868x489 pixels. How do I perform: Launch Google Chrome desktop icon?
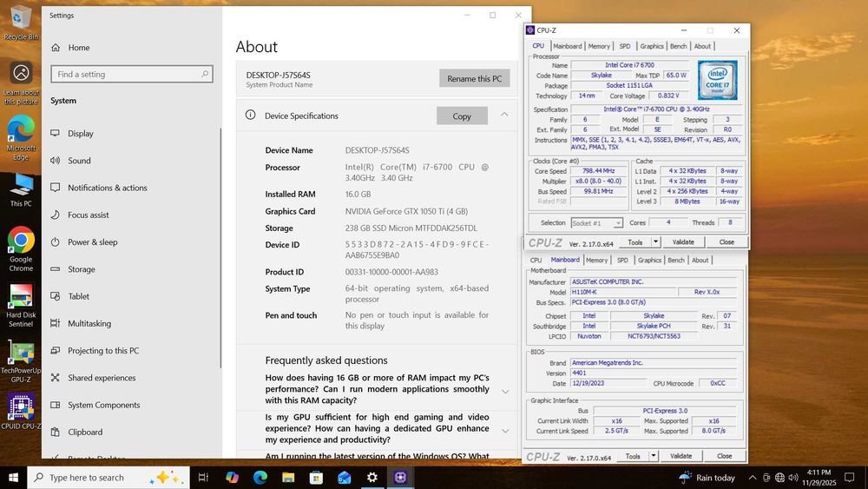[21, 249]
